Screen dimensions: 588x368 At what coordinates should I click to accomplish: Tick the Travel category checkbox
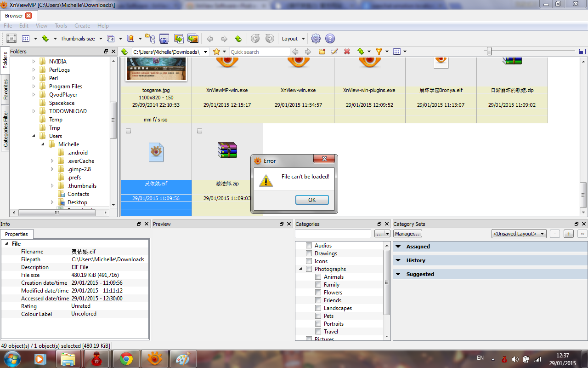tap(318, 332)
